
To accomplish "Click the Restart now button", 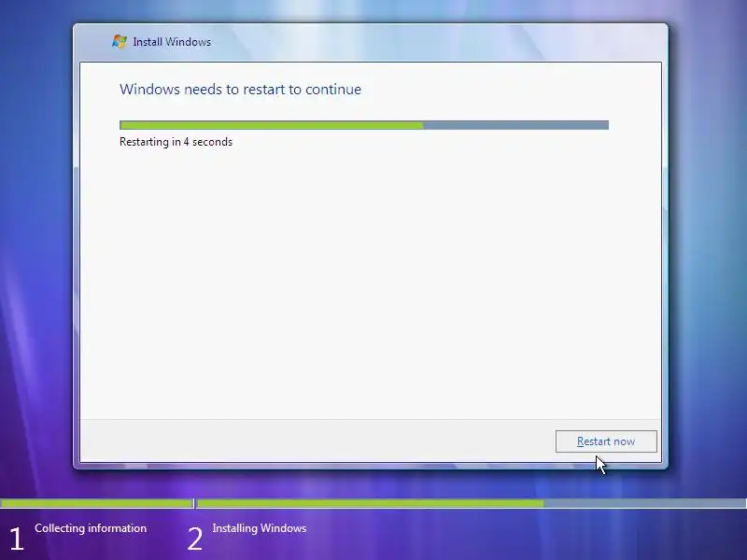I will (x=606, y=441).
